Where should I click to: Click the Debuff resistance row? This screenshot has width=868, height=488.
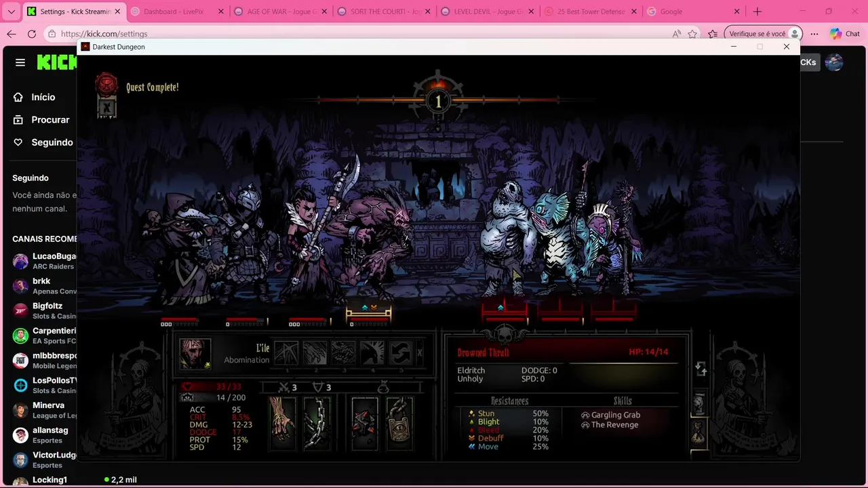[508, 438]
